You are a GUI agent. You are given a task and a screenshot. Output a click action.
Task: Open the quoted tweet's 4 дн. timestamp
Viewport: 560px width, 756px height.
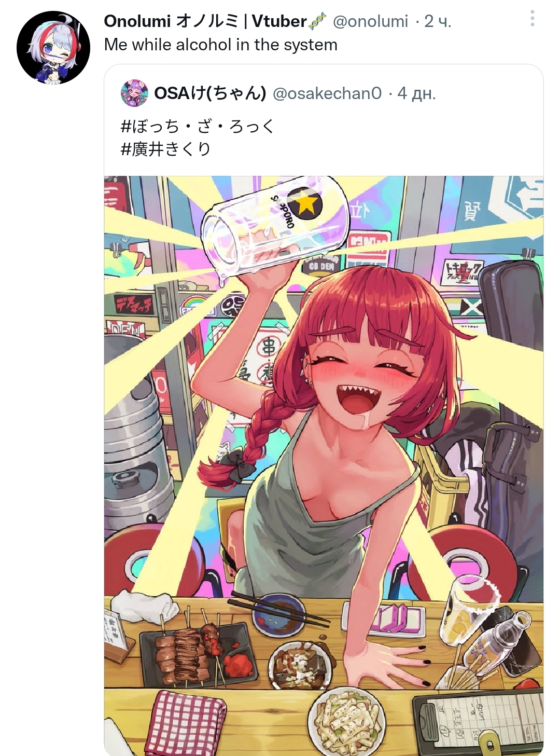pyautogui.click(x=416, y=93)
